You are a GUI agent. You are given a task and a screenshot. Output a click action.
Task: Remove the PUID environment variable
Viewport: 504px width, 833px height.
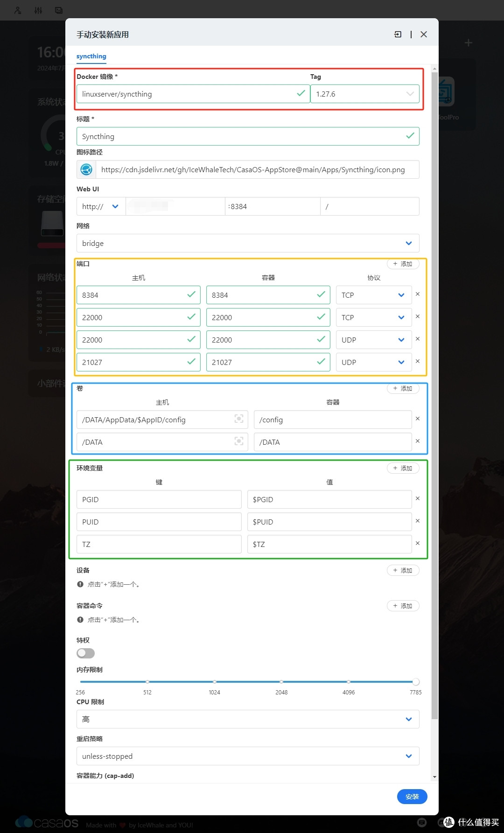point(418,521)
